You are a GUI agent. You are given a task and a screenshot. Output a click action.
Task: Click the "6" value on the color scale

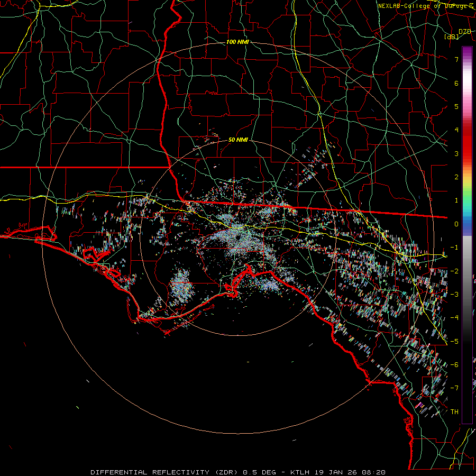[456, 83]
